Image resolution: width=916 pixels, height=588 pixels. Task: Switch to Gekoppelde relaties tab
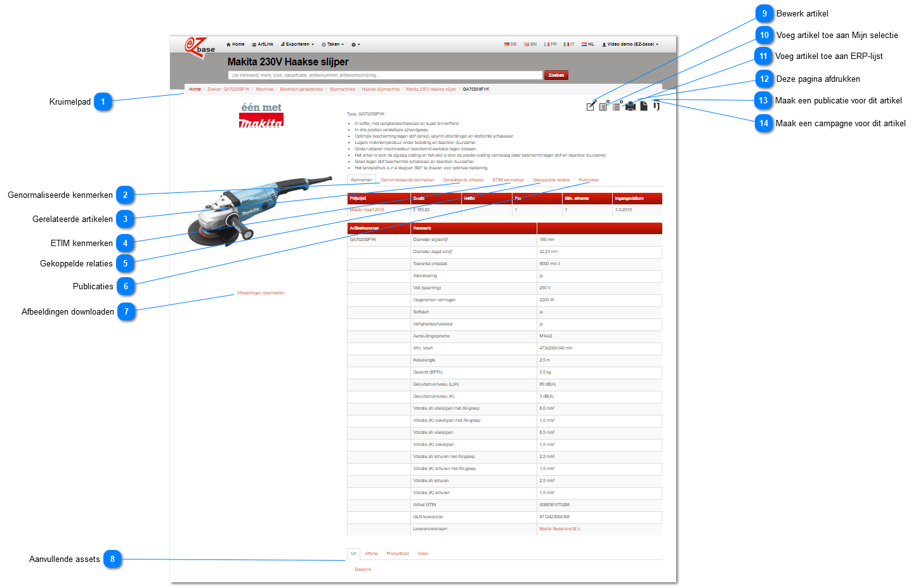(x=551, y=180)
